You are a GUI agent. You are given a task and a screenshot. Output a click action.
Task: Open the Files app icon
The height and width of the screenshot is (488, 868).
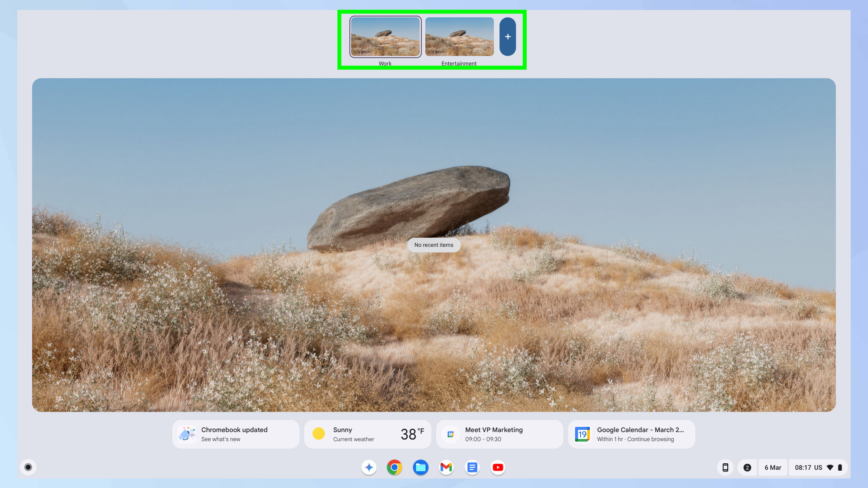click(420, 467)
